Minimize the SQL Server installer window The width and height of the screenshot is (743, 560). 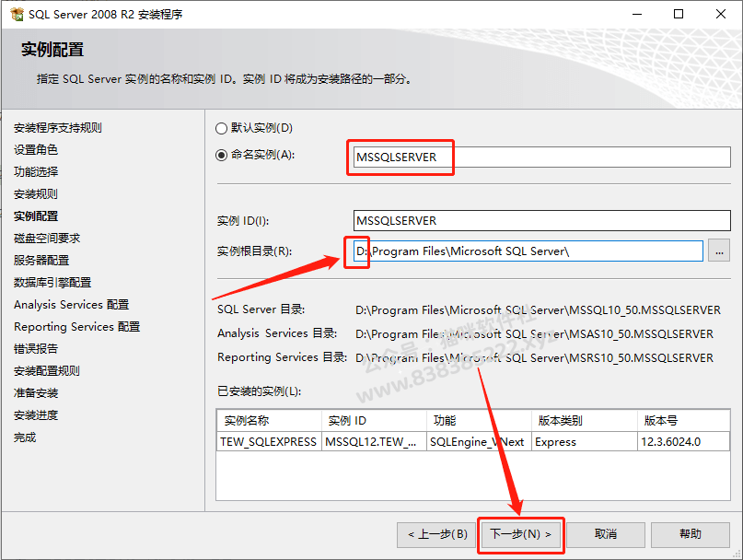pos(637,14)
